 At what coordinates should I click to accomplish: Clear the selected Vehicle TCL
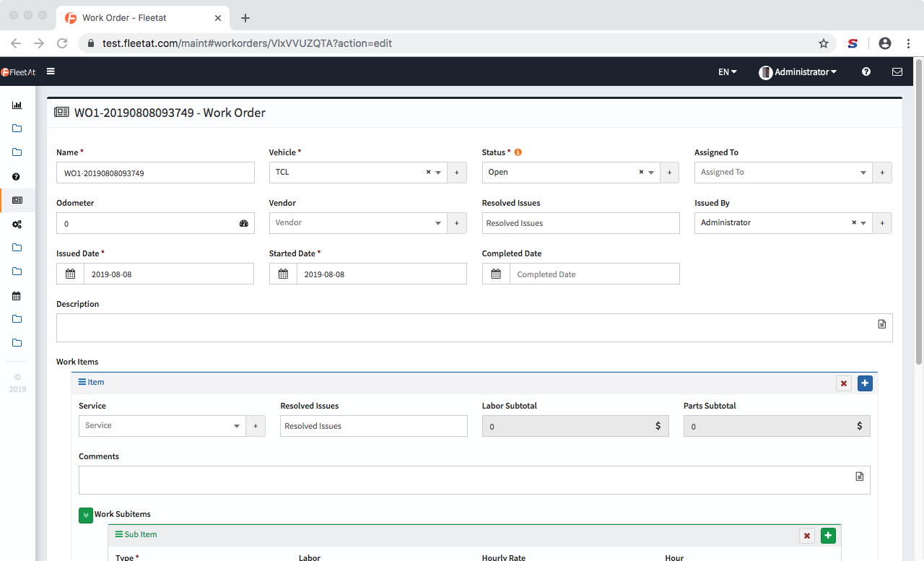coord(428,172)
